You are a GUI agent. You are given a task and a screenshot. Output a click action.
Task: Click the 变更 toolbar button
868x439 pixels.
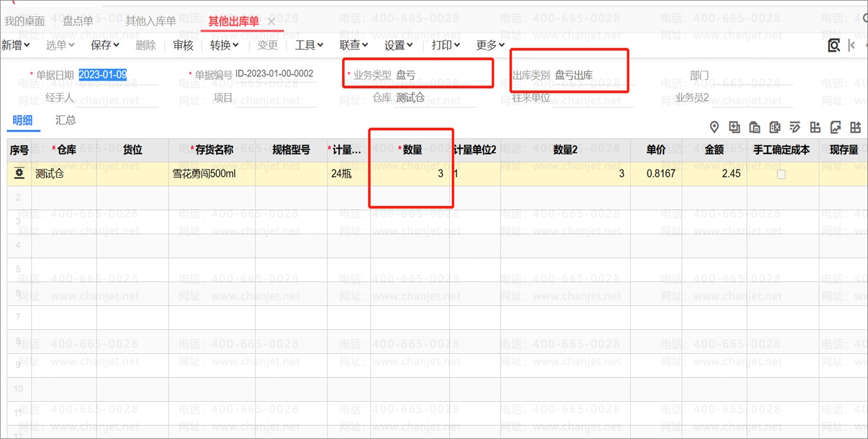tap(267, 45)
